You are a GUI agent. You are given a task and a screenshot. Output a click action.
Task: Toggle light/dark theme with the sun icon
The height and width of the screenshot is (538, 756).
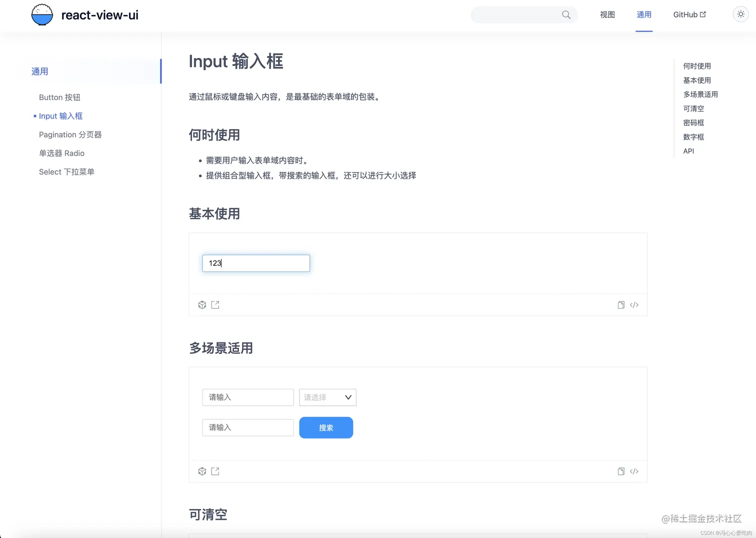(740, 14)
